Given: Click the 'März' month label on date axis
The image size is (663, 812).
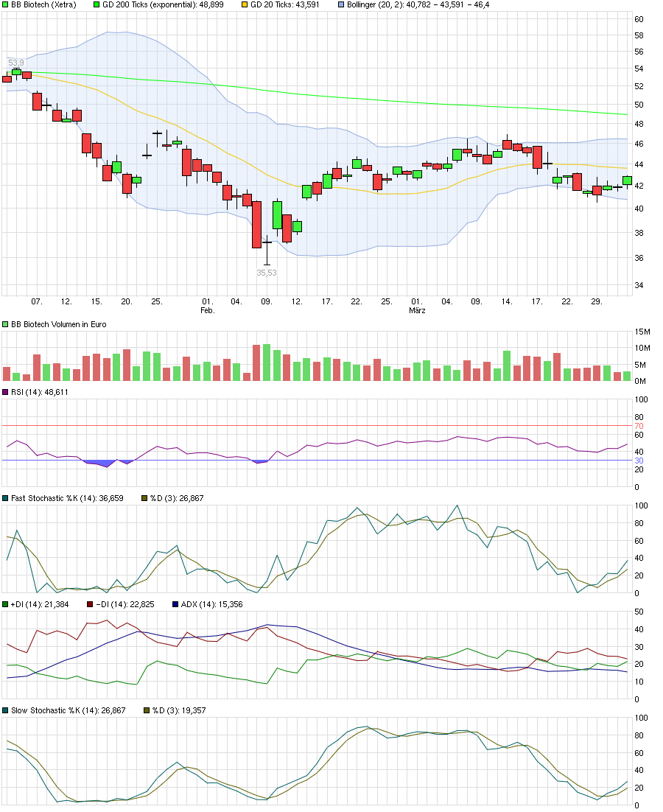Looking at the screenshot, I should [417, 311].
